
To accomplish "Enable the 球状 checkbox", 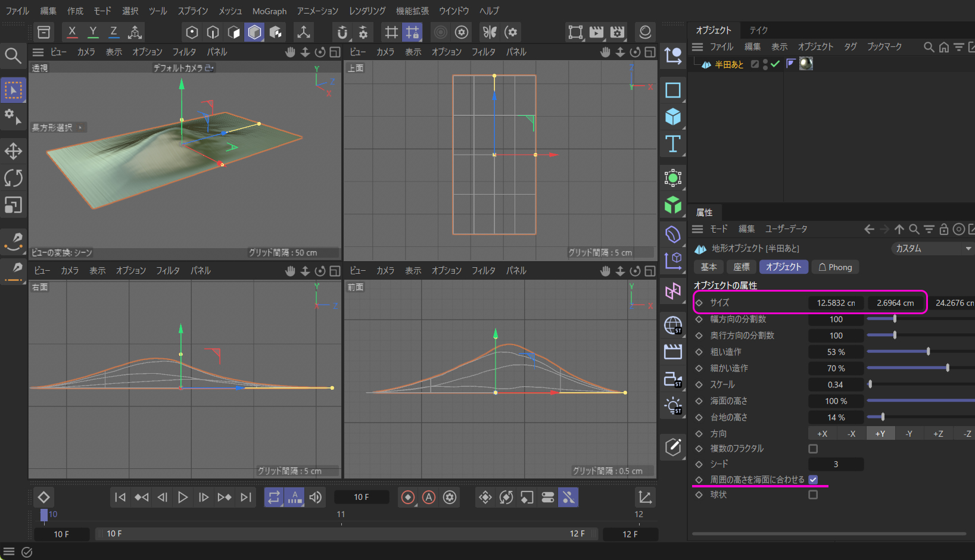I will tap(813, 495).
